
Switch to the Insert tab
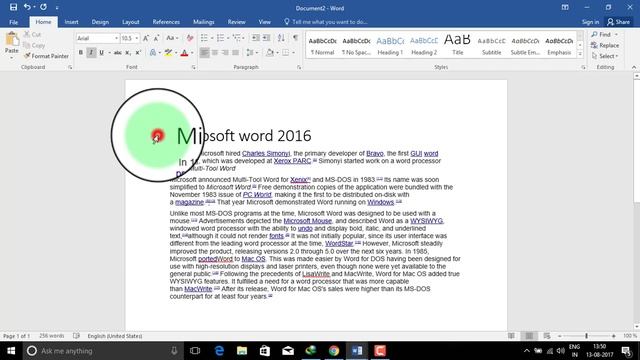pos(71,22)
